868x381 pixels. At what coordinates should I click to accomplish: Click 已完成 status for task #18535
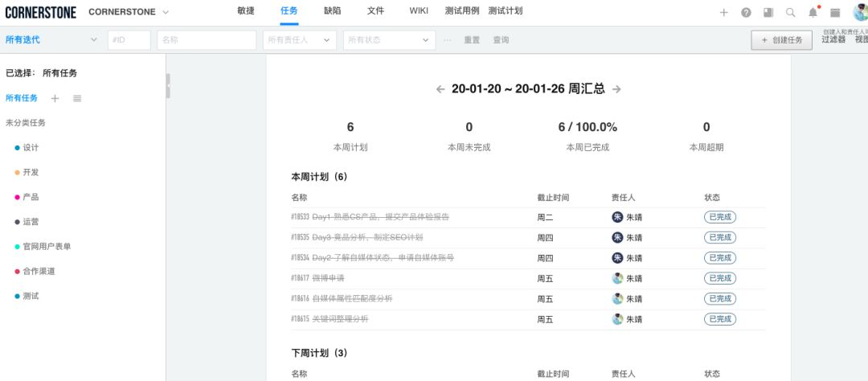pyautogui.click(x=720, y=238)
